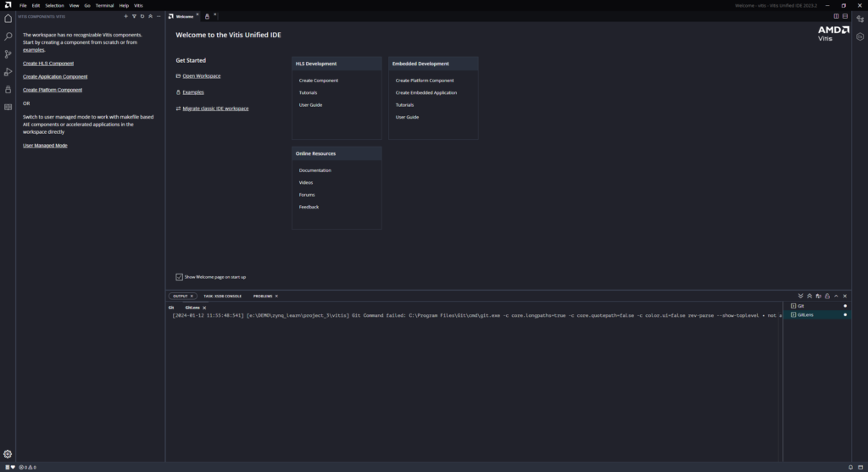The height and width of the screenshot is (472, 868).
Task: Open the Edit menu
Action: coord(36,6)
